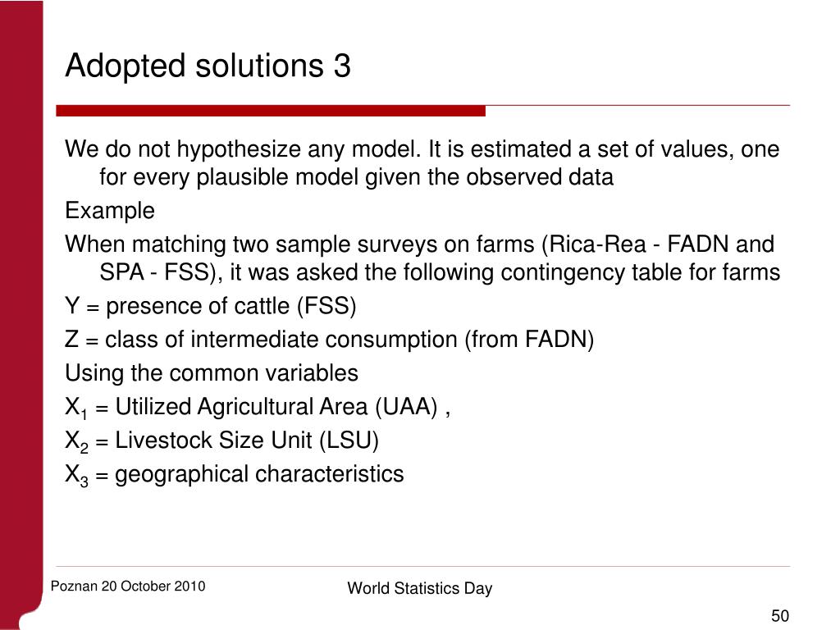Click the 'When matching two sample surveys' line
The height and width of the screenshot is (630, 840).
pos(419,244)
